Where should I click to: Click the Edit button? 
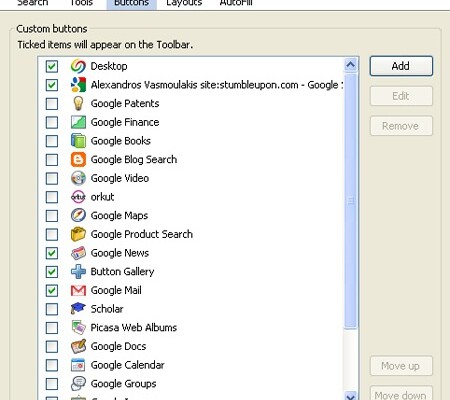point(401,96)
